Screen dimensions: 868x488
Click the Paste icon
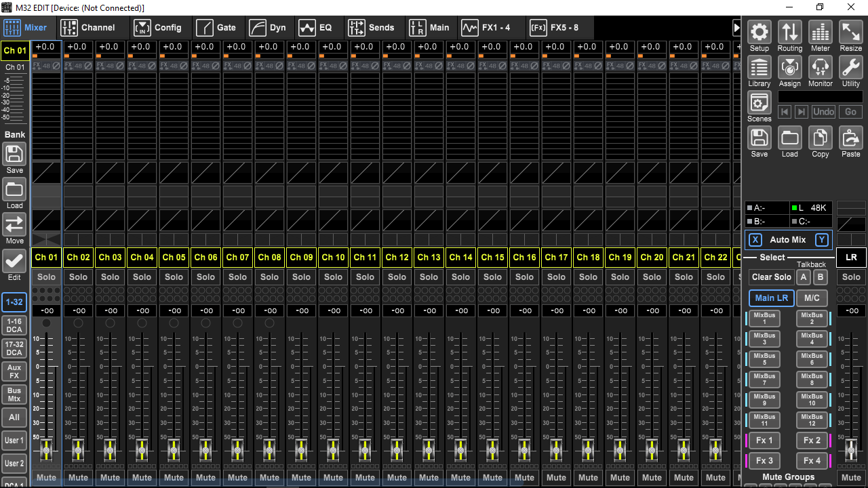850,138
